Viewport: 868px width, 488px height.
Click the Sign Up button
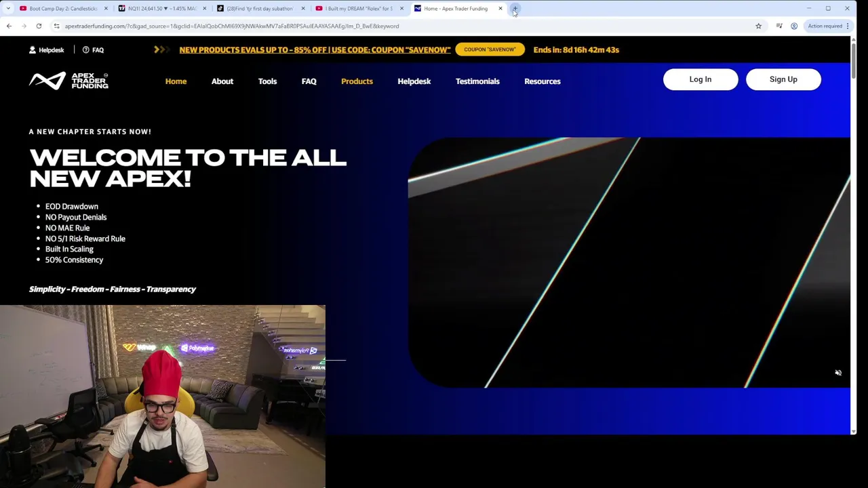pyautogui.click(x=783, y=79)
